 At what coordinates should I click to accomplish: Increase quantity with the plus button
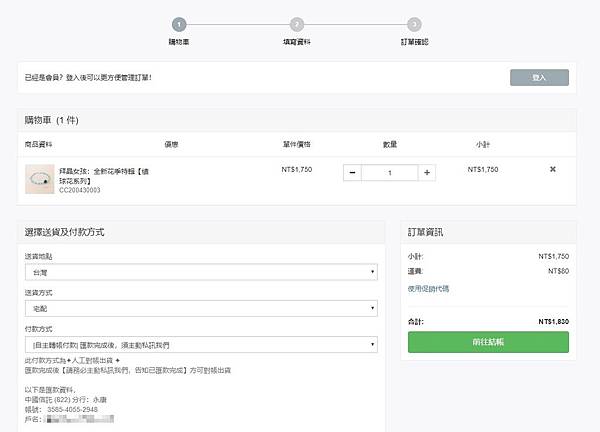[427, 173]
